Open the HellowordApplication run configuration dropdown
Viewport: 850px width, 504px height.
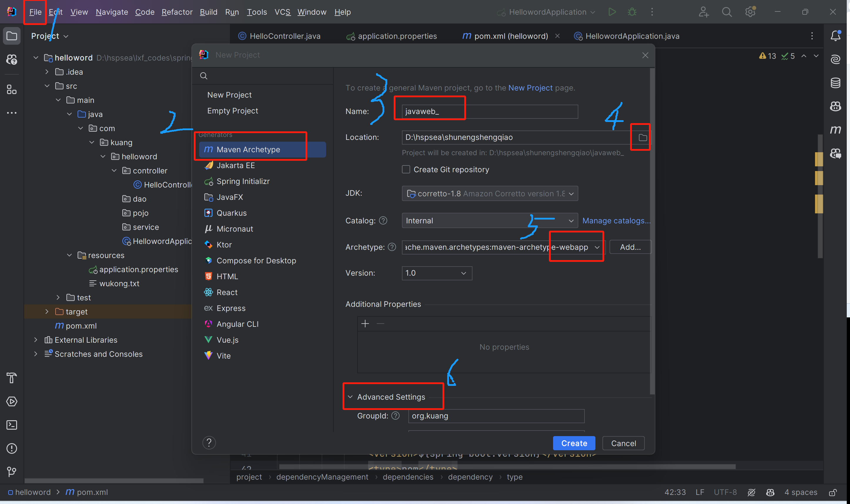tap(546, 12)
